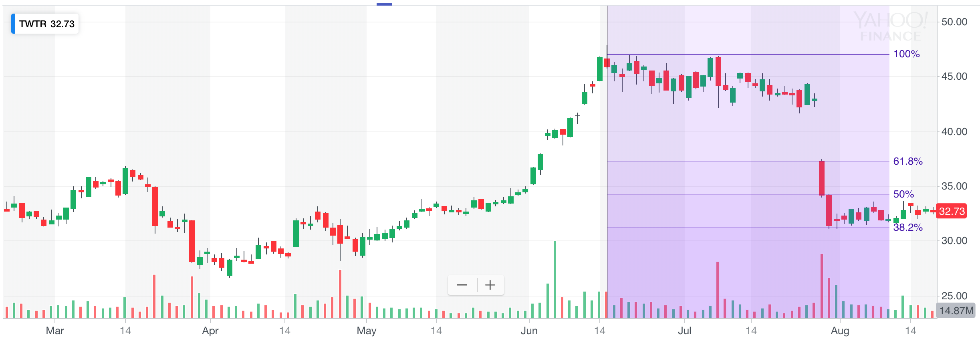
Task: Click the 100% Fibonacci horizontal line
Action: coord(748,54)
